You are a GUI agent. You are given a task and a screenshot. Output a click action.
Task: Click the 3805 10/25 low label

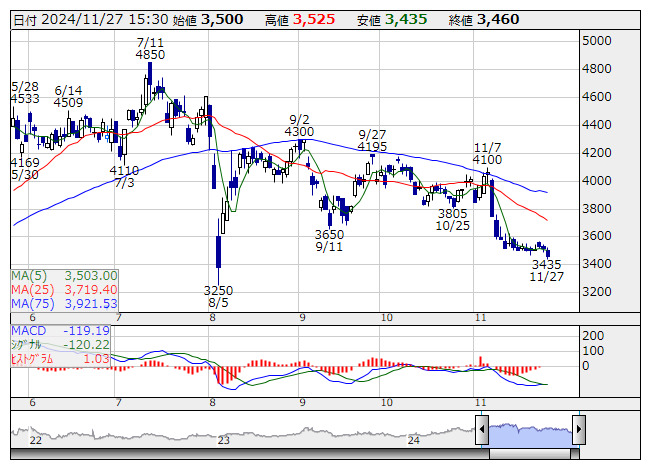point(452,219)
